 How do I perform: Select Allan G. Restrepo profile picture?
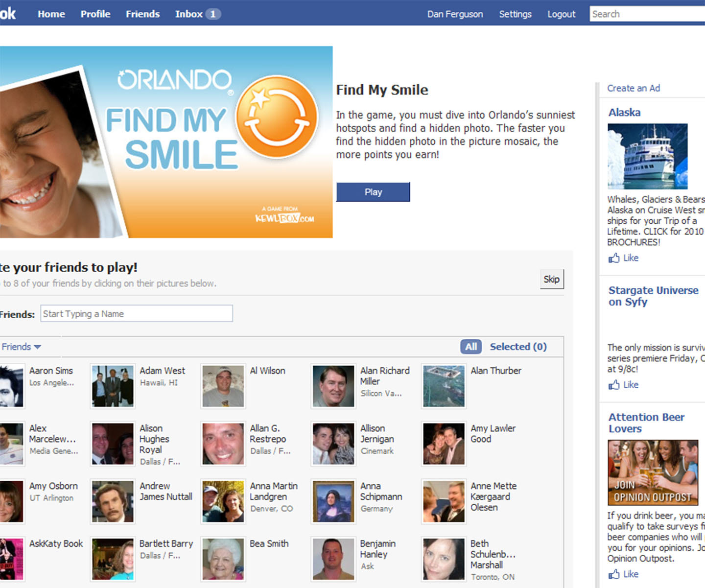pos(223,444)
